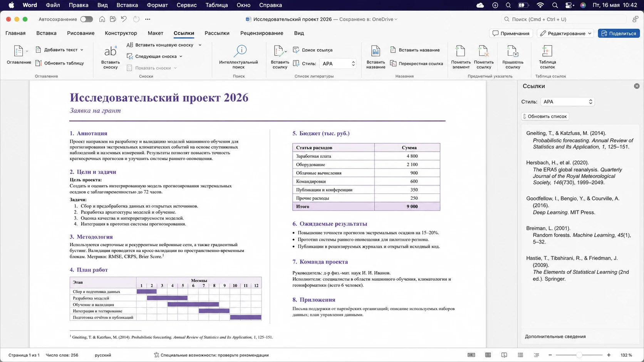Select the print layout view icon
The height and width of the screenshot is (362, 644).
[488, 355]
